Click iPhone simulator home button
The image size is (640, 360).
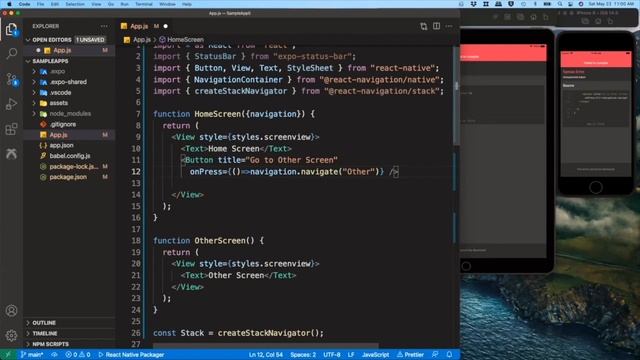coord(596,187)
